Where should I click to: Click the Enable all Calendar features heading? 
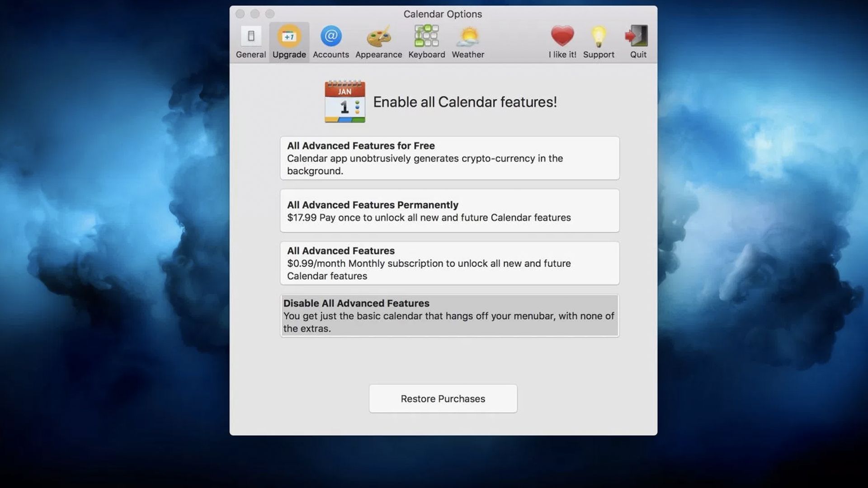pos(465,102)
